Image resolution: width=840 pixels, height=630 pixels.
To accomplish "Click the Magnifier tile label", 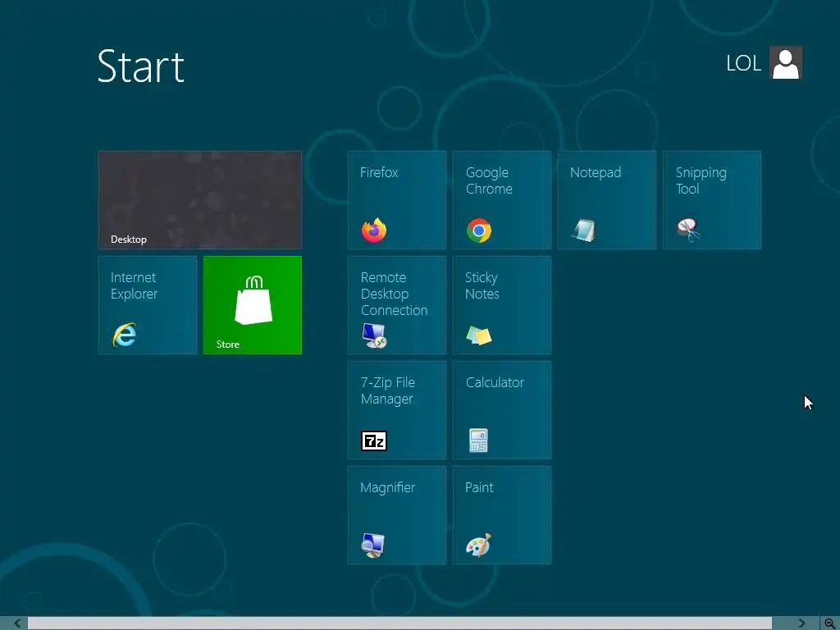I will [x=387, y=487].
